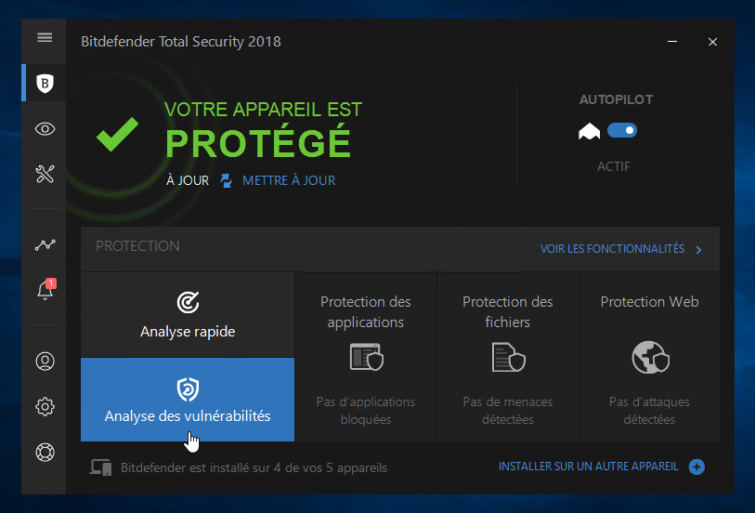Open notifications bell with badge
755x513 pixels.
tap(46, 289)
